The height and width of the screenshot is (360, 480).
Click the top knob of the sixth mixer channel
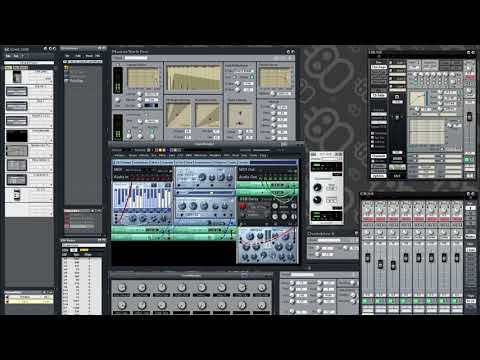point(431,211)
